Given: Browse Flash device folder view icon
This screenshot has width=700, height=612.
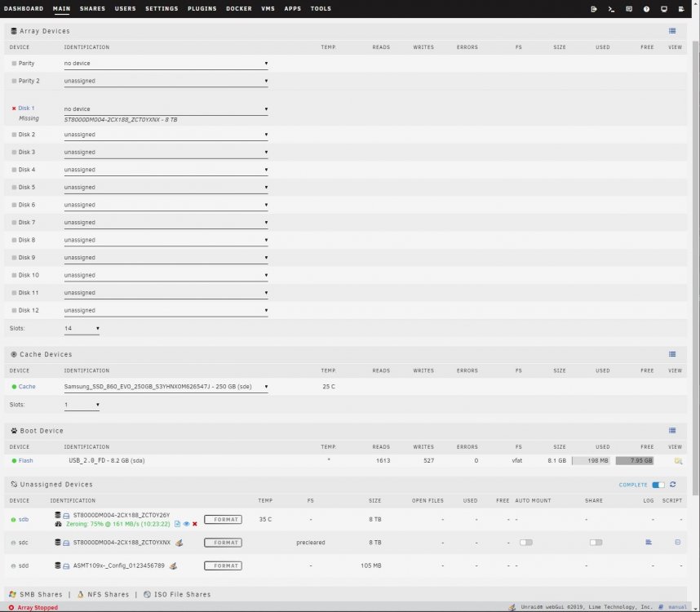Looking at the screenshot, I should (678, 461).
